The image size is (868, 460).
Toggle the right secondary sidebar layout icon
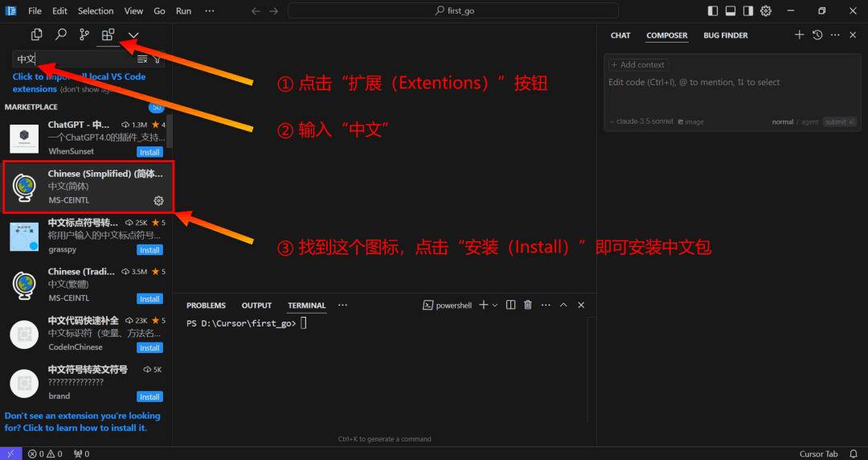click(748, 10)
